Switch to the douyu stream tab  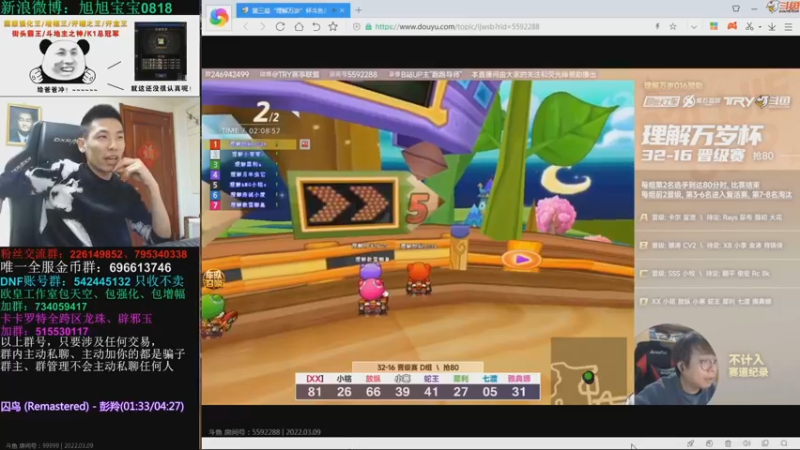pyautogui.click(x=291, y=10)
